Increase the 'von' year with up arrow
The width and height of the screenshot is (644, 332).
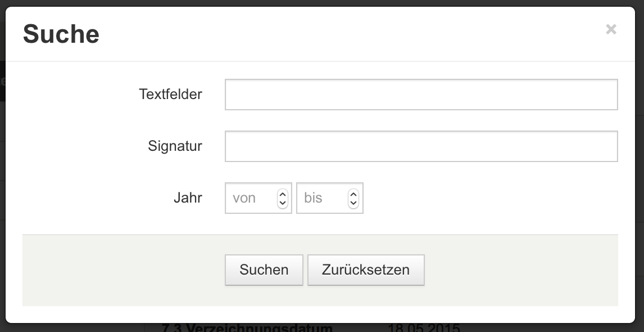(282, 194)
